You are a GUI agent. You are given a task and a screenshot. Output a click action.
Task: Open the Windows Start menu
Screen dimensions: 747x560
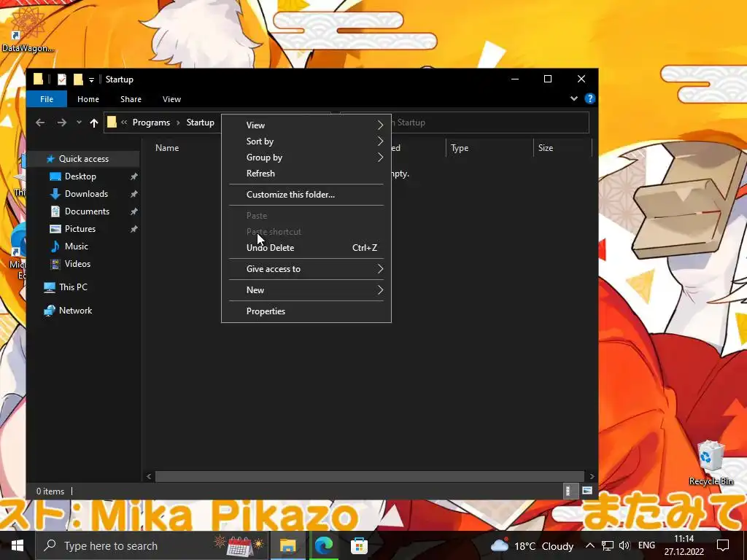click(x=18, y=545)
